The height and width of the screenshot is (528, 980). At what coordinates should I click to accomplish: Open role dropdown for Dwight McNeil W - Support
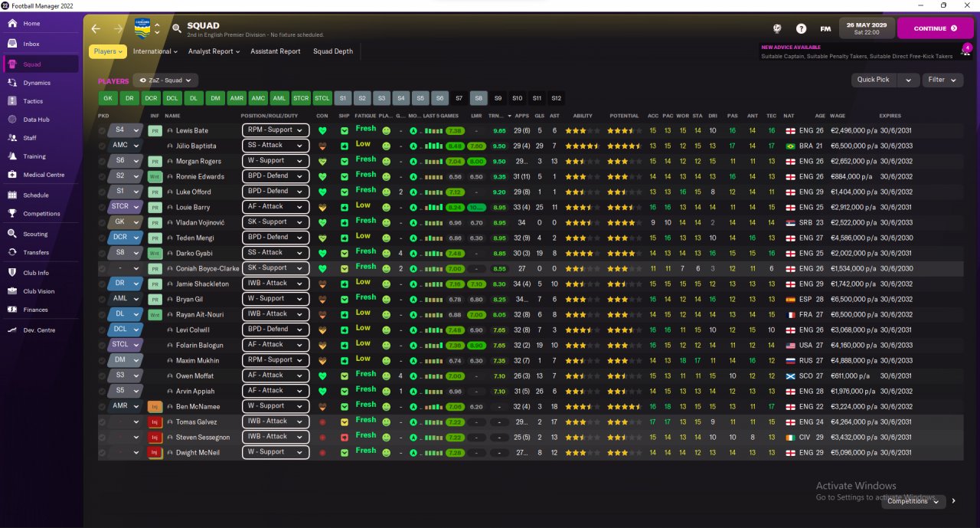tap(276, 452)
